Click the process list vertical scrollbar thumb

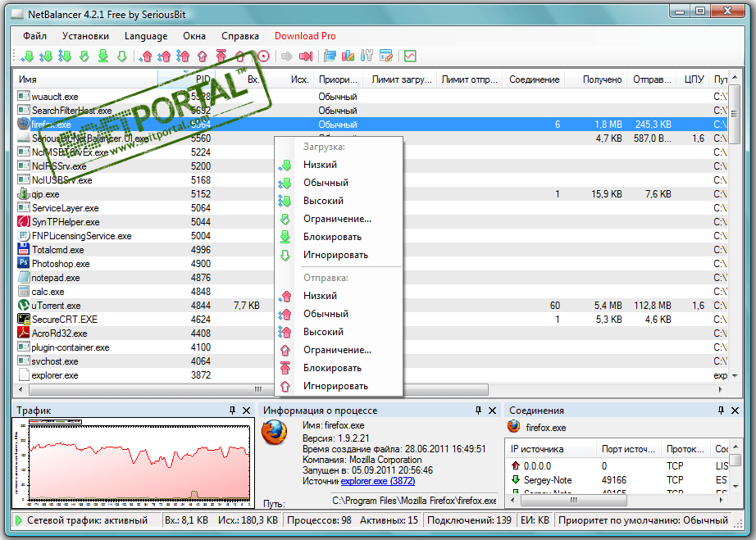tap(735, 114)
